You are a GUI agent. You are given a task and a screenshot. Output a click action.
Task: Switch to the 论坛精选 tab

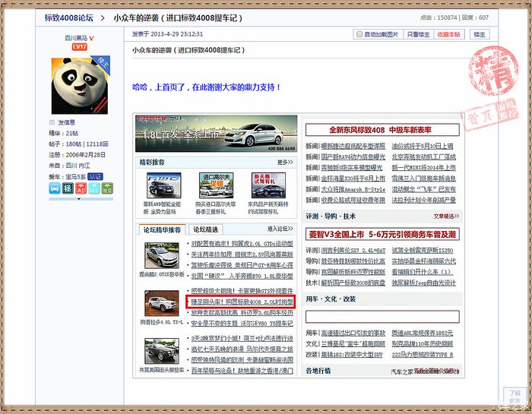click(205, 229)
